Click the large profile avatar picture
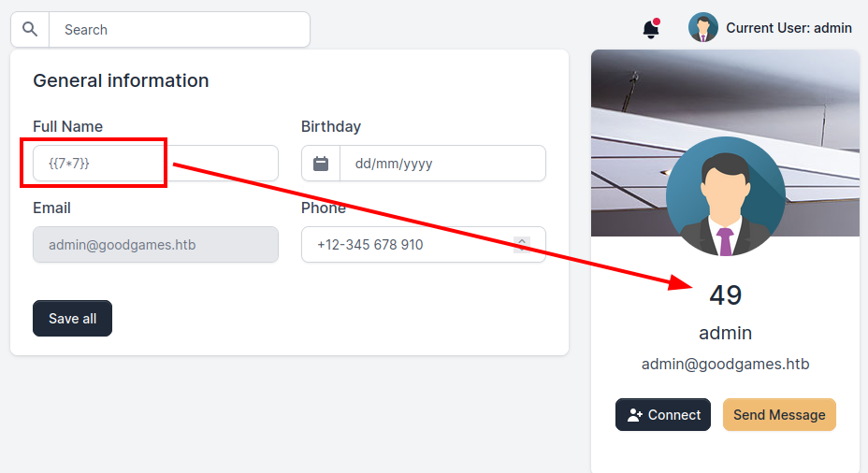Screen dimensions: 868x473 [726, 196]
